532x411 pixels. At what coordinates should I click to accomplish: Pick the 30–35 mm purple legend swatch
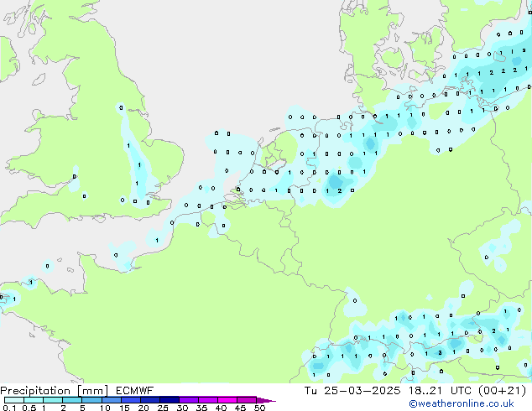[x=189, y=400]
